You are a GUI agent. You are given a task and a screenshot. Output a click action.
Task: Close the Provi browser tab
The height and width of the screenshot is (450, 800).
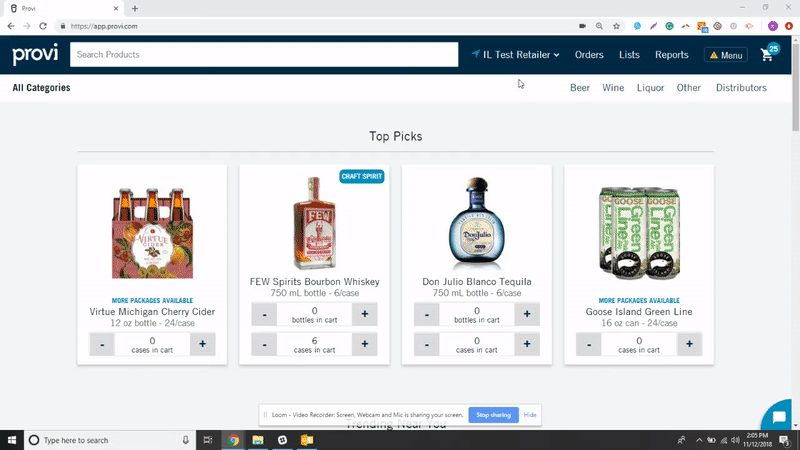(116, 8)
